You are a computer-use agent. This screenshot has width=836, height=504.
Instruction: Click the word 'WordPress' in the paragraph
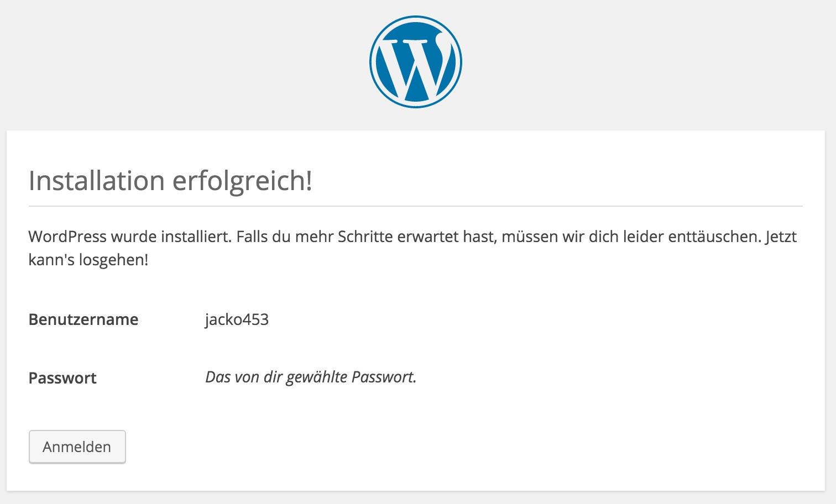click(67, 237)
